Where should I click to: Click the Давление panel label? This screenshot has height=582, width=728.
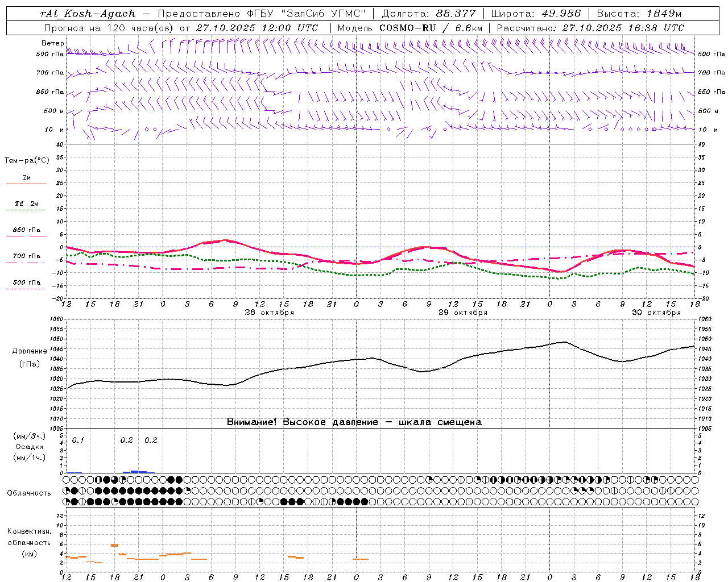[29, 351]
